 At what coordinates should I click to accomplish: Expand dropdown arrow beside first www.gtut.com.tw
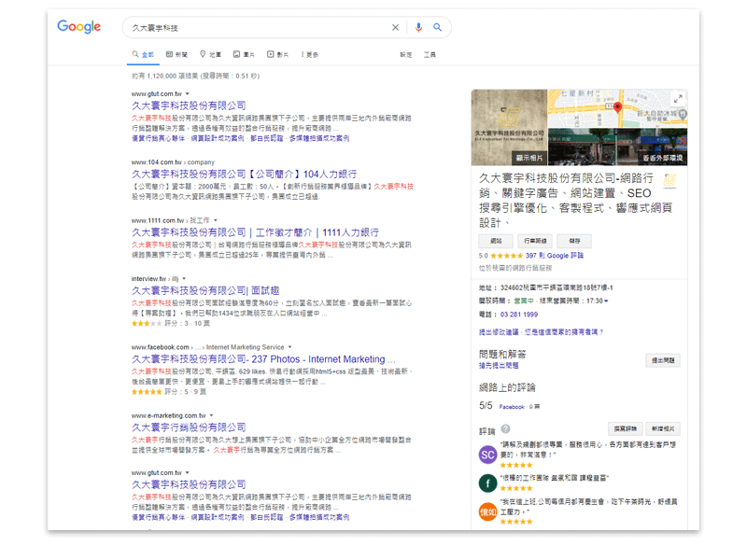pos(188,94)
